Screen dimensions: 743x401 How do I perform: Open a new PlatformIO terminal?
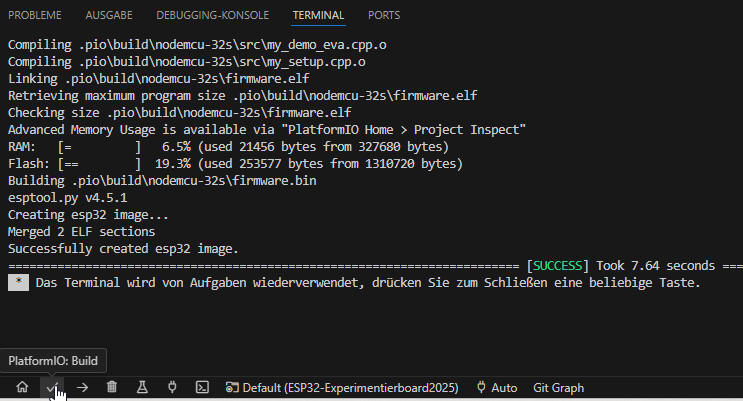(x=201, y=387)
